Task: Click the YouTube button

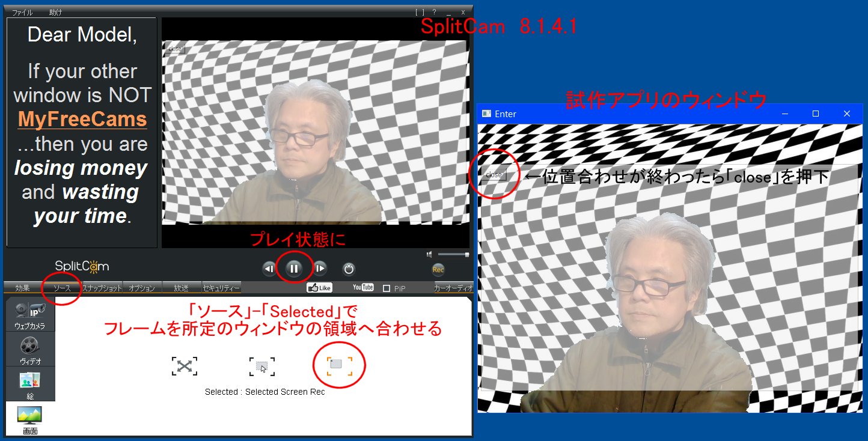Action: 363,287
